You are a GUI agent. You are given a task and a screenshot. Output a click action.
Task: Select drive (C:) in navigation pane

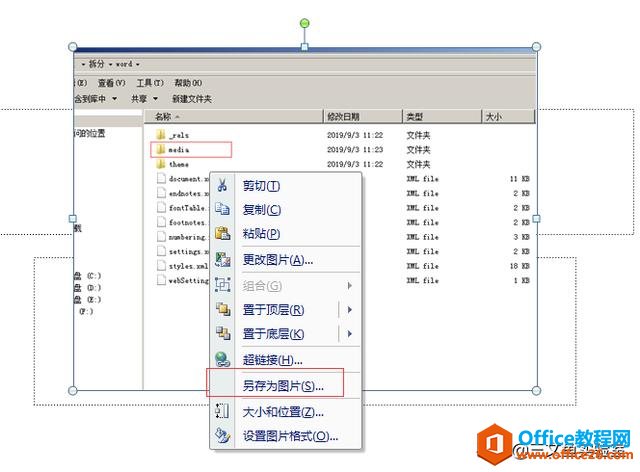(x=87, y=276)
